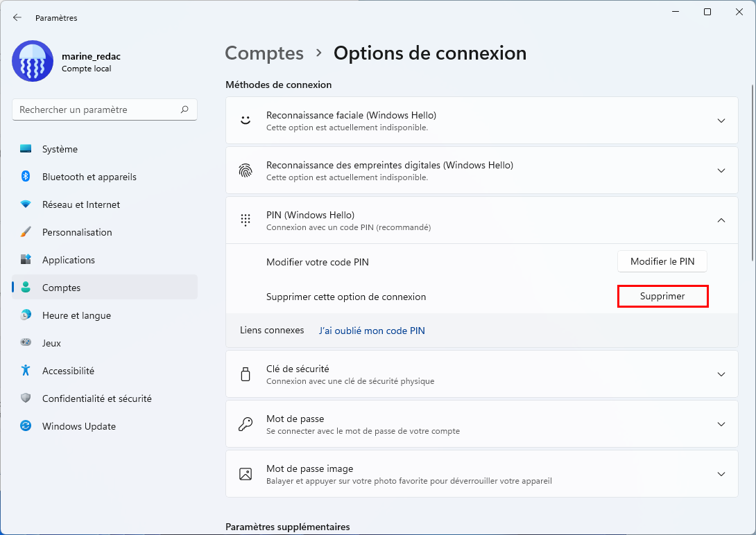Open Réseau et Internet settings
This screenshot has width=756, height=535.
click(105, 204)
